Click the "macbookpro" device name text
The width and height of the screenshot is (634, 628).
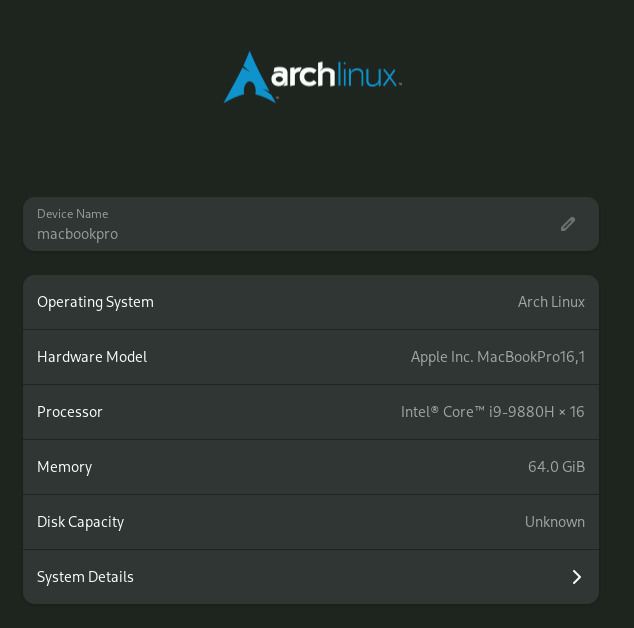(x=77, y=234)
